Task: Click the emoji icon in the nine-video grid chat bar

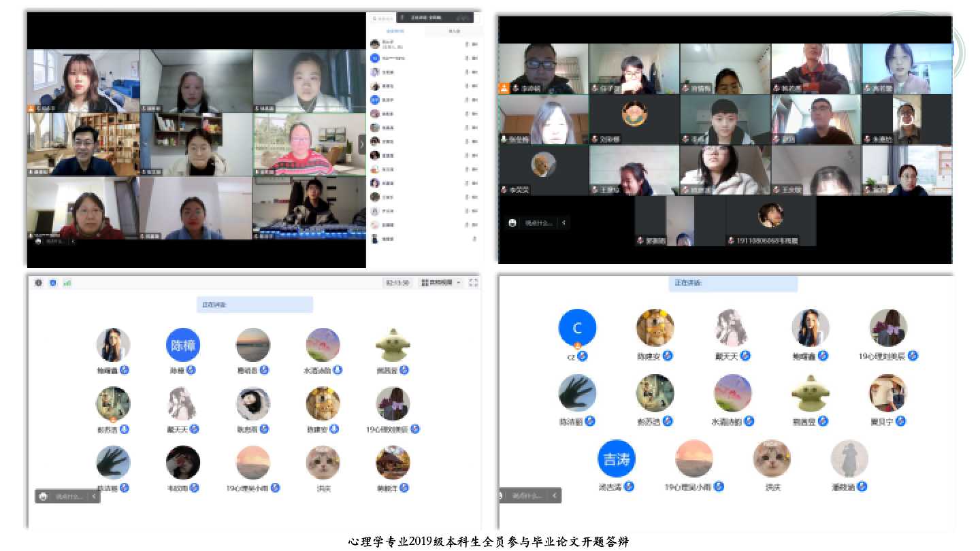Action: pos(39,240)
